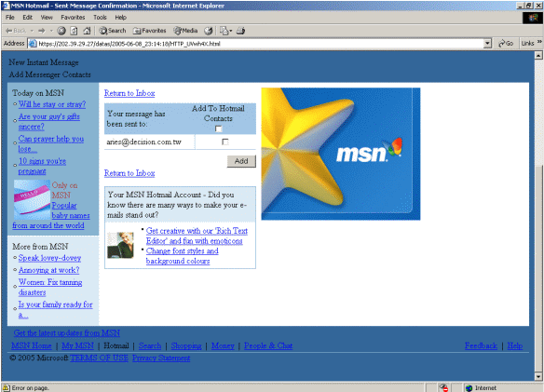
Task: Click the upper Return to Inbox link
Action: tap(129, 93)
